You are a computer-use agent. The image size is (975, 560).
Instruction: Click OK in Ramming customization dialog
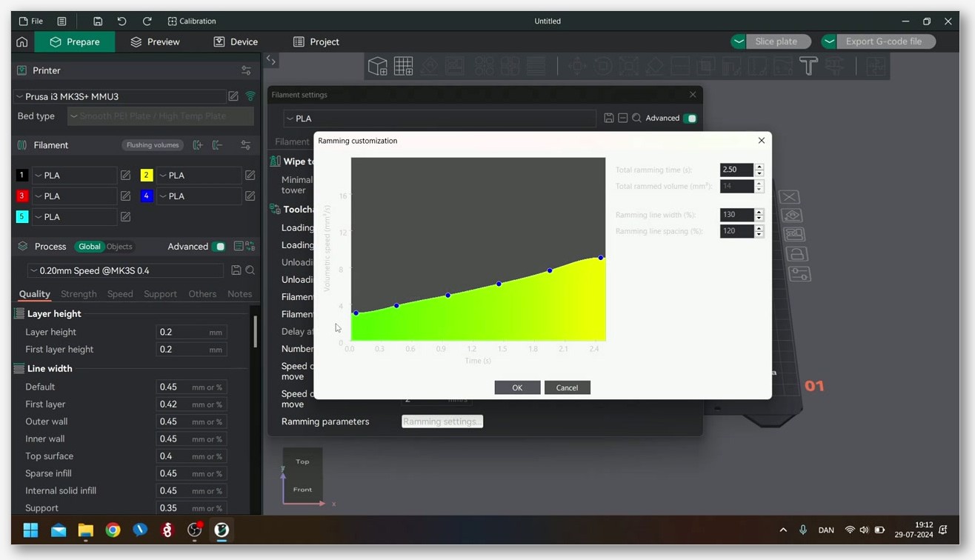[517, 387]
